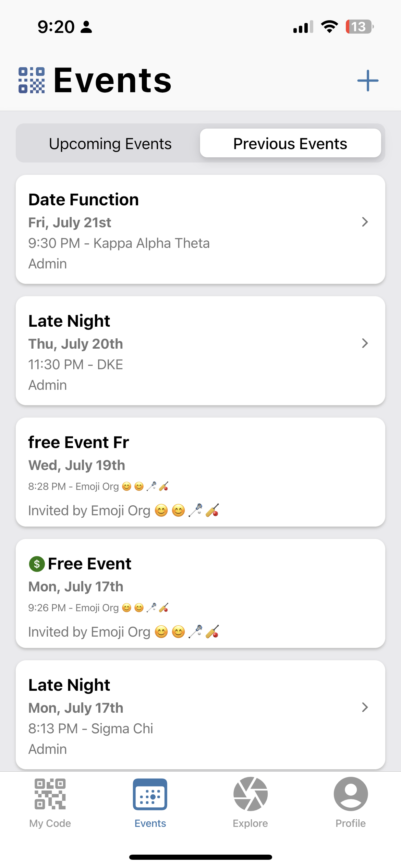Open the free Event Fr card
The image size is (401, 868).
pyautogui.click(x=200, y=472)
